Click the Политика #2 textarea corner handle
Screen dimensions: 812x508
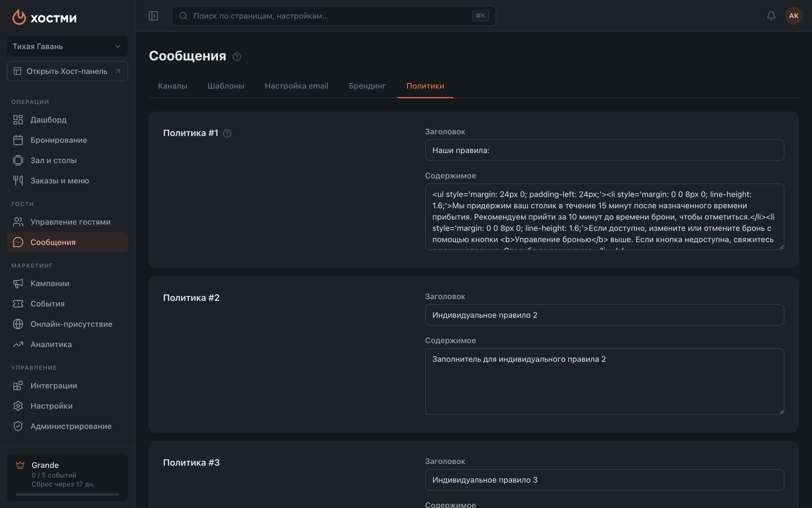(x=781, y=412)
